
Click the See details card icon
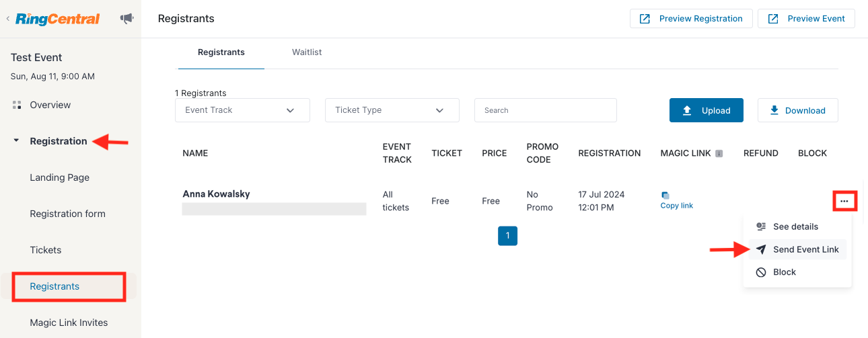761,226
